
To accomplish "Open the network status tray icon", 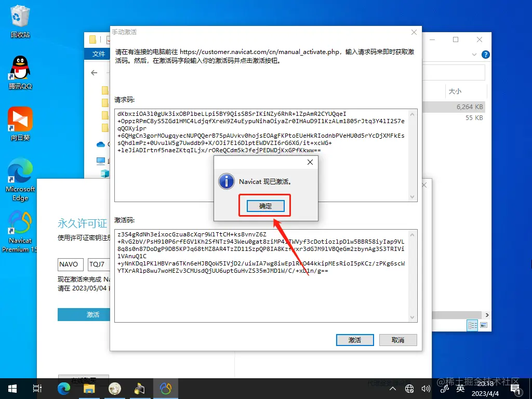I will pos(409,389).
